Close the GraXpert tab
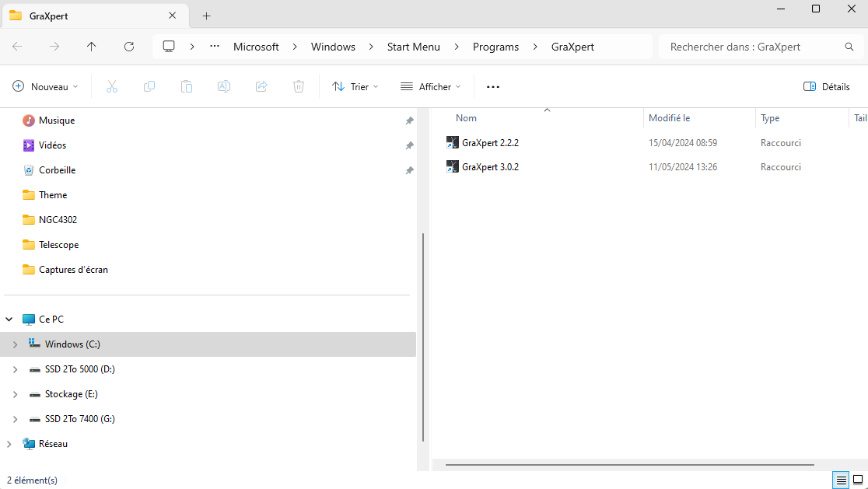Image resolution: width=868 pixels, height=489 pixels. 172,16
